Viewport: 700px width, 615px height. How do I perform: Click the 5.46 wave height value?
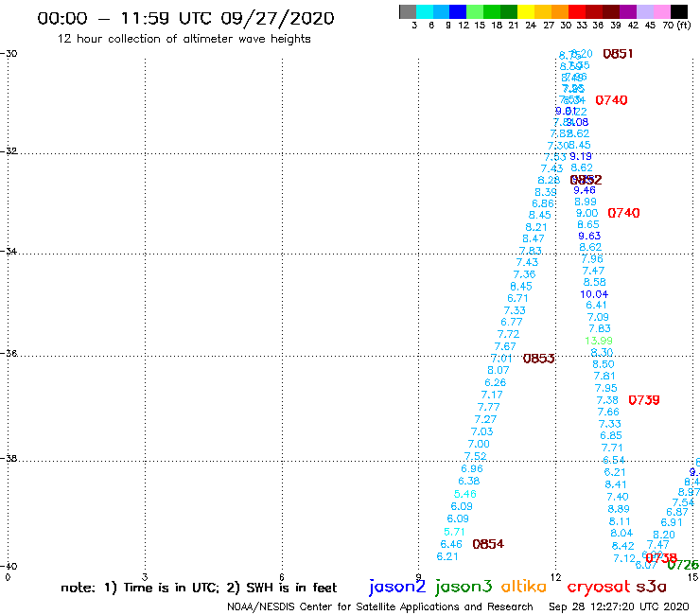(x=465, y=495)
